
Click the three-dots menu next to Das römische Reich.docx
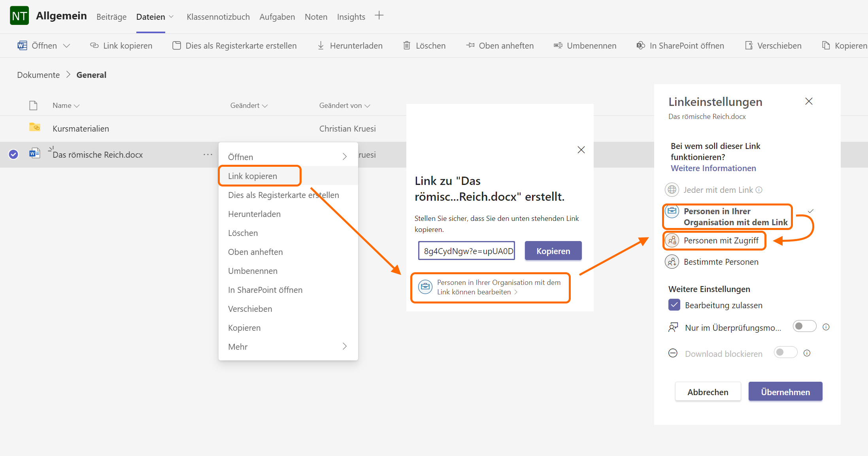(x=208, y=155)
